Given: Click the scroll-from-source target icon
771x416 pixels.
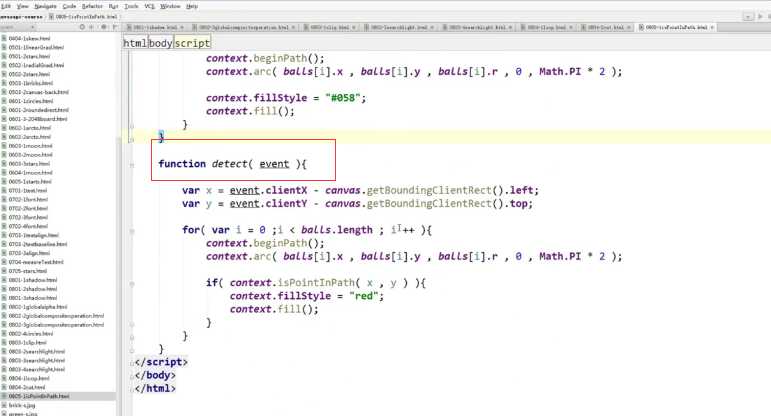Looking at the screenshot, I should [82, 27].
